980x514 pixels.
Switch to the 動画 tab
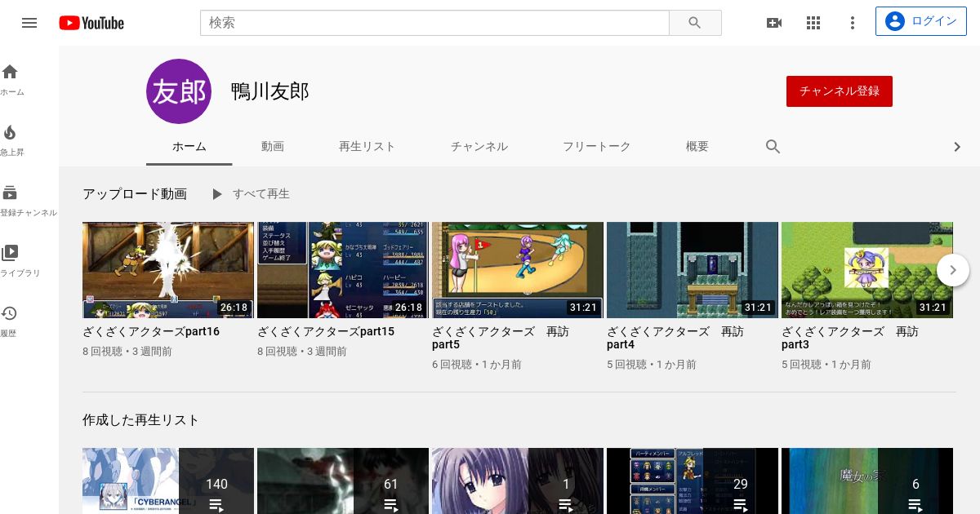273,147
